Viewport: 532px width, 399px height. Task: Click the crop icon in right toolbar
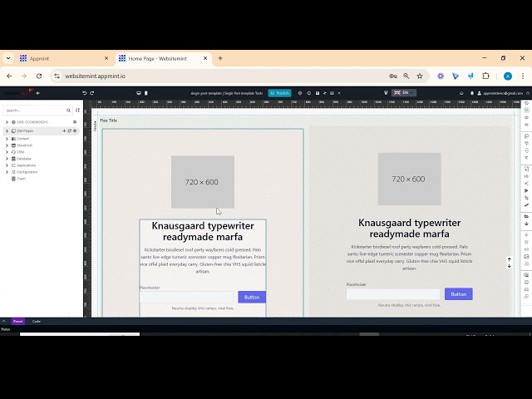click(526, 198)
